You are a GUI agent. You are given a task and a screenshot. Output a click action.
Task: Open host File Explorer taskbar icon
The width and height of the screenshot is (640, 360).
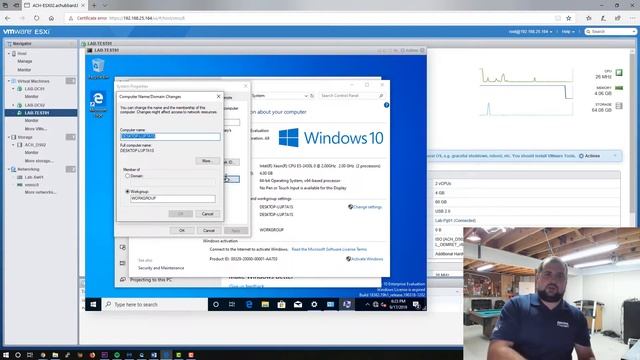[55, 355]
